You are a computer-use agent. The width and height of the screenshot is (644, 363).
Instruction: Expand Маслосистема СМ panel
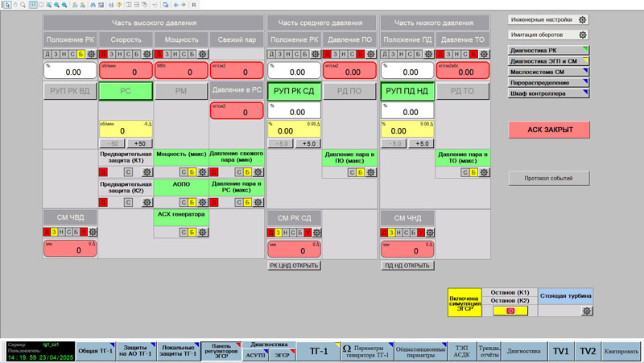click(547, 72)
